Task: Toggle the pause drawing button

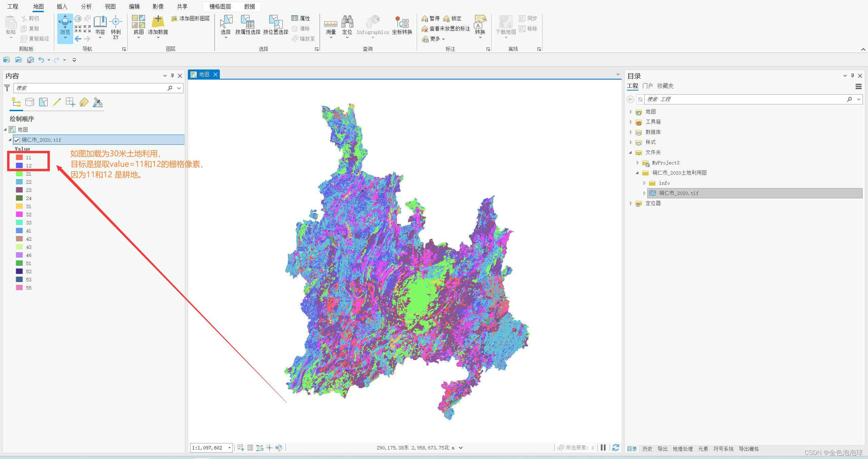Action: point(603,447)
